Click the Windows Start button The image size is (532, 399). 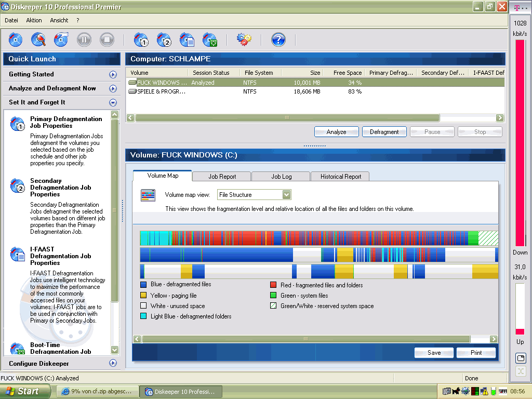coord(25,391)
